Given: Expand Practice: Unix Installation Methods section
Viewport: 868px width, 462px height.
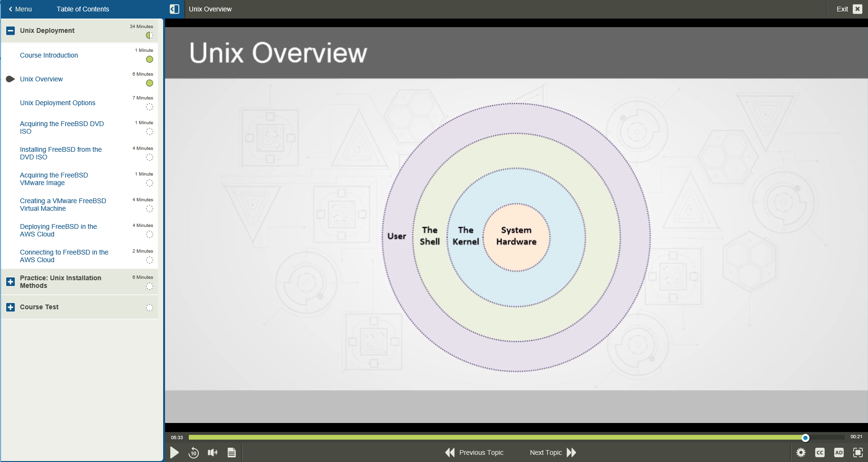Looking at the screenshot, I should (10, 282).
